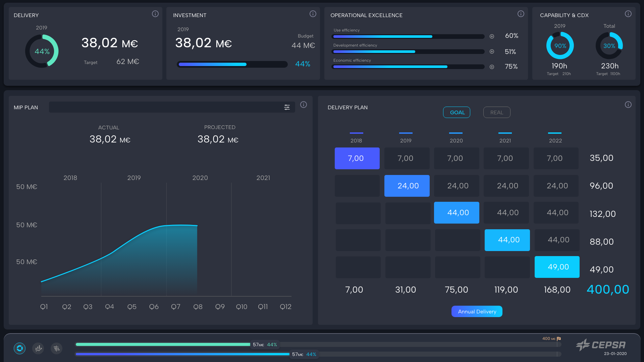This screenshot has height=362, width=644.
Task: Switch Delivery Plan to REAL view
Action: click(x=497, y=112)
